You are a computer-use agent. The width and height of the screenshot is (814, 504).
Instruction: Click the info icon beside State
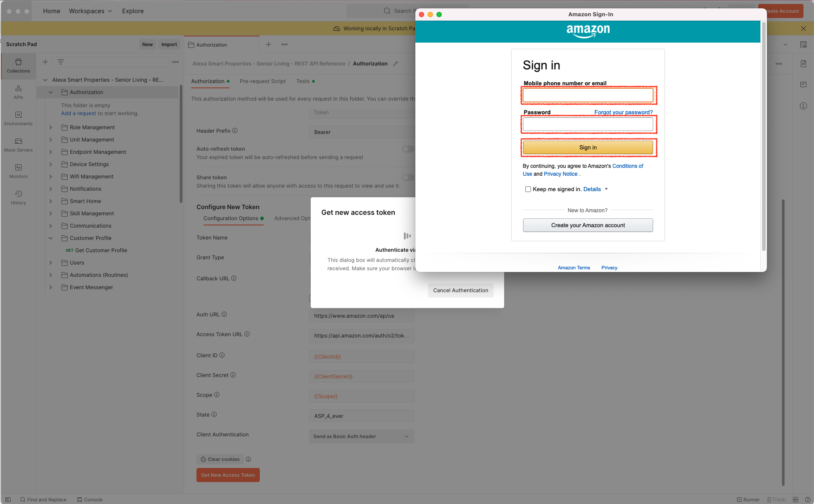[x=214, y=414]
